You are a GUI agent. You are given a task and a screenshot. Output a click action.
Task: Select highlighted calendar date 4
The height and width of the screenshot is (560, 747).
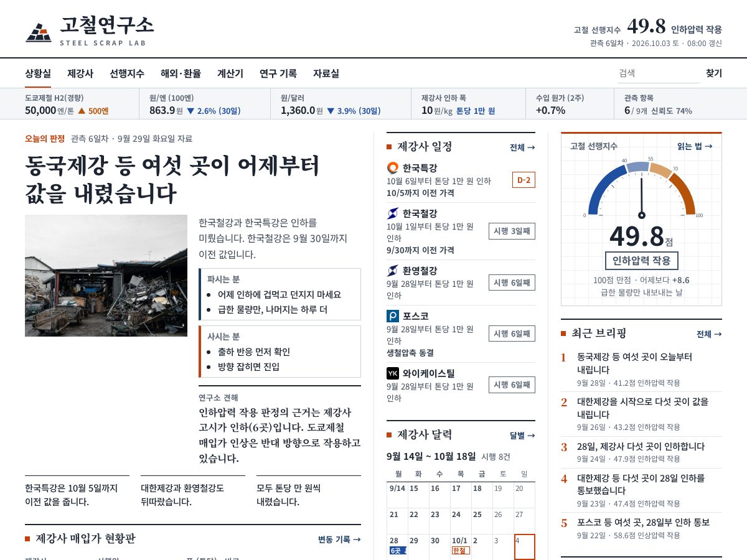(x=525, y=547)
